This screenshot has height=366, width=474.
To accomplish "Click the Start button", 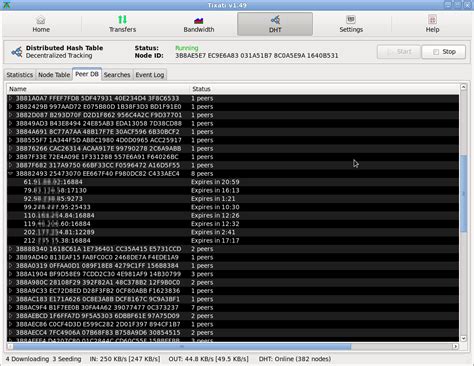I will (399, 52).
